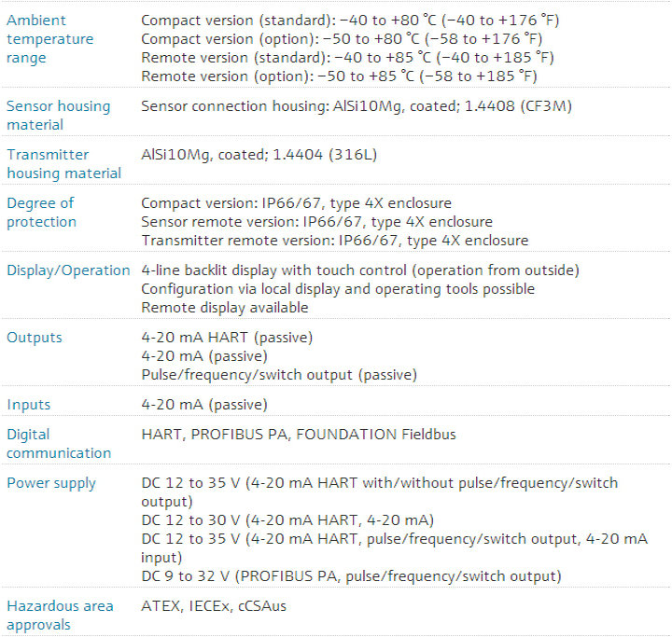672x637 pixels.
Task: Select the DC 9 to 32 V PROFIBUS line
Action: click(352, 576)
